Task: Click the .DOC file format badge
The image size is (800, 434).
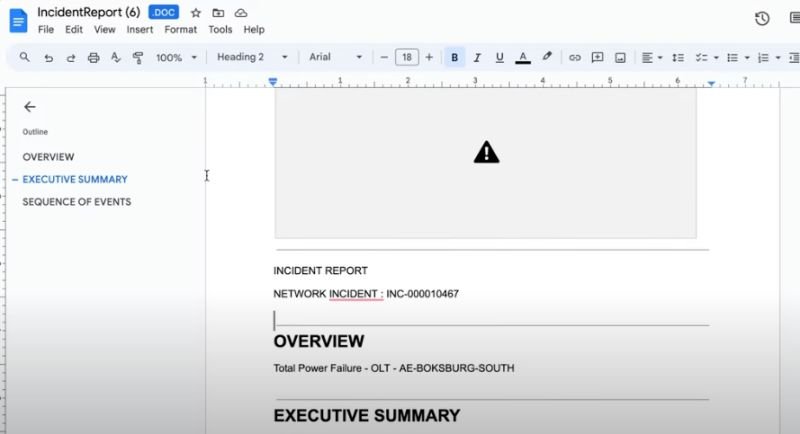Action: pos(163,12)
